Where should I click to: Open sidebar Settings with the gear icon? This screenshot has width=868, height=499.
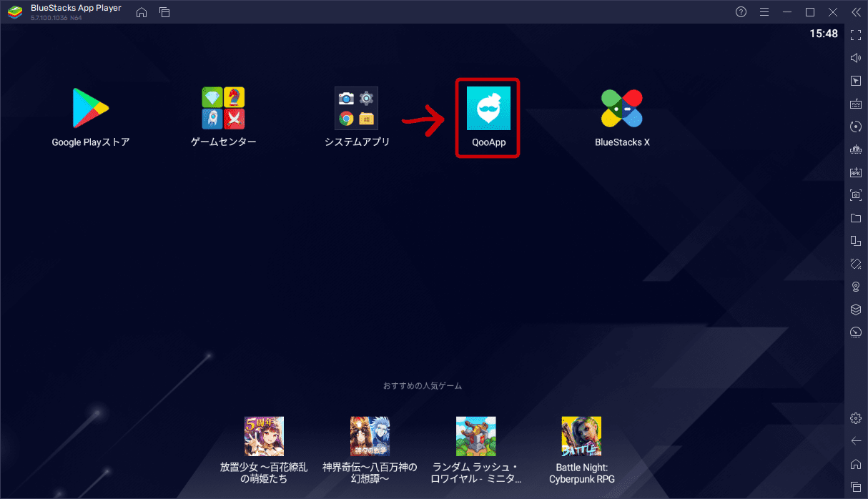856,418
